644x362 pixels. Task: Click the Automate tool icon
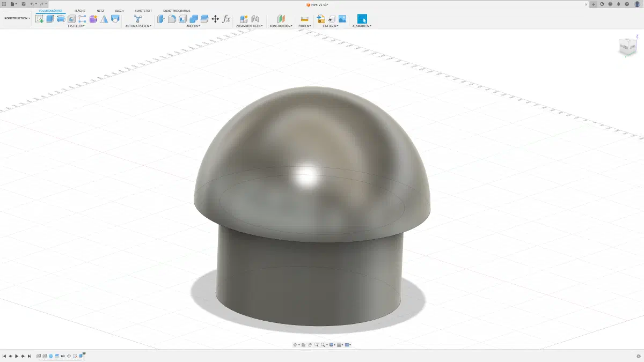pyautogui.click(x=138, y=19)
